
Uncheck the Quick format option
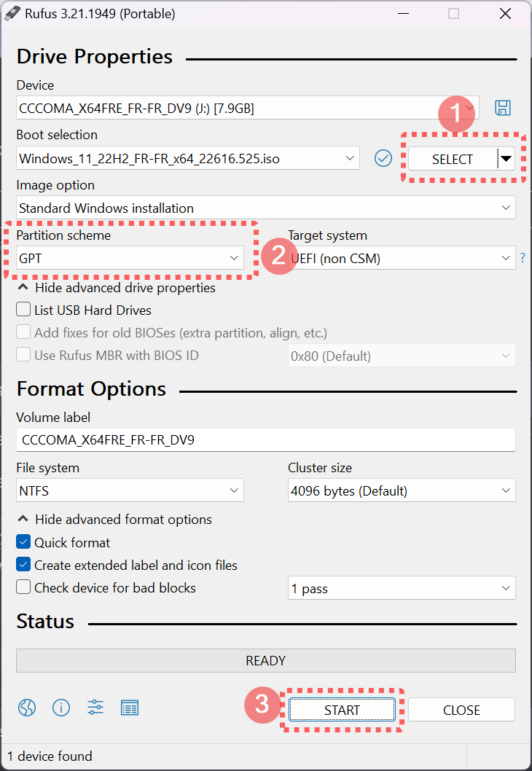[23, 542]
